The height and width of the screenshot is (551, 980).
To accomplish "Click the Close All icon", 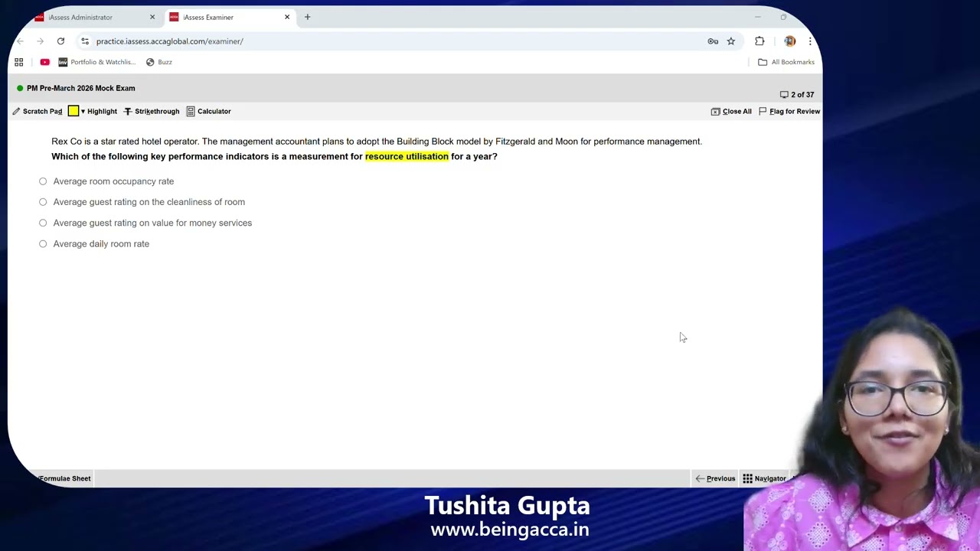I will tap(717, 111).
